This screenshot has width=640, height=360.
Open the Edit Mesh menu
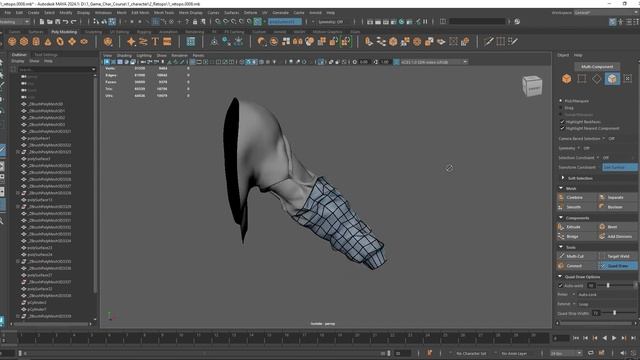(140, 13)
